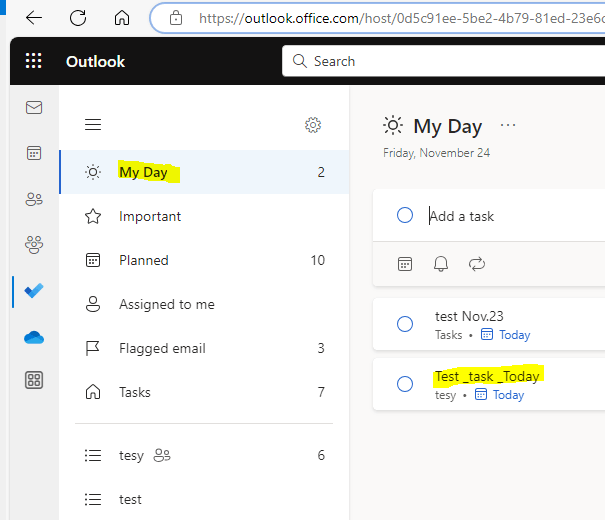The image size is (605, 520).
Task: Select the Planned list
Action: pos(144,260)
